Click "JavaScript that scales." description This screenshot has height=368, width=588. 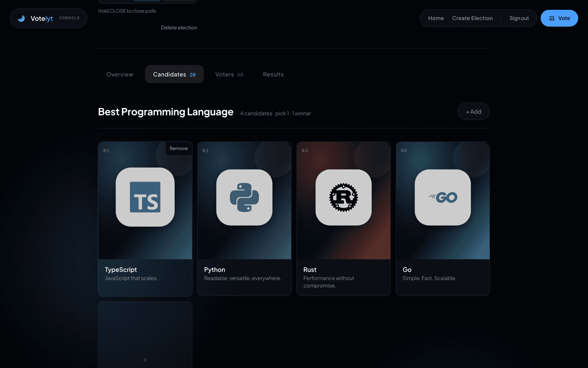click(131, 278)
